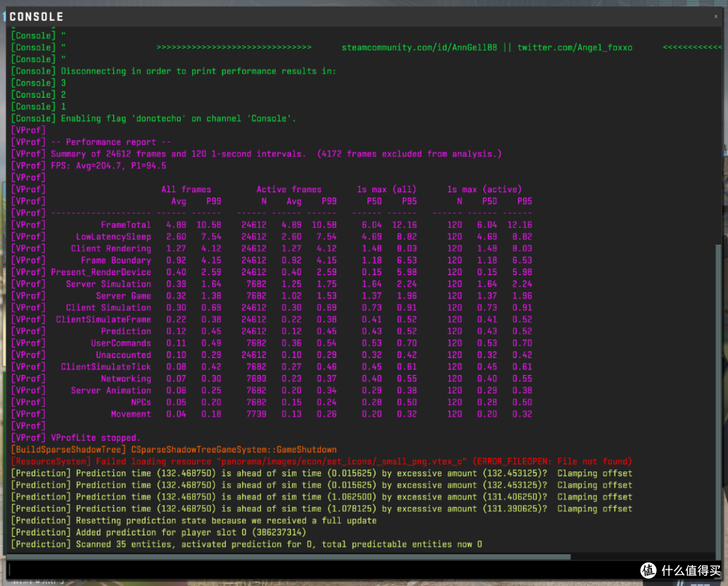The height and width of the screenshot is (586, 728).
Task: Click the 'LowLatencySleep' row label
Action: pyautogui.click(x=113, y=237)
